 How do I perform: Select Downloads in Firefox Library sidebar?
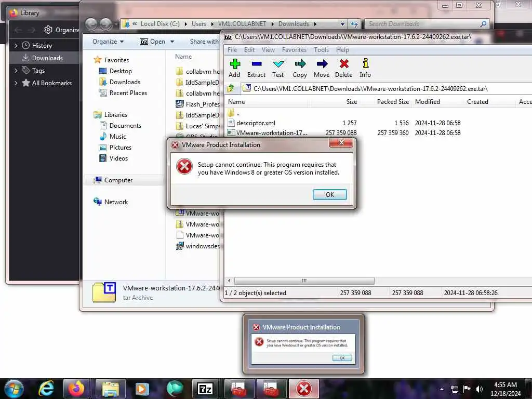(44, 58)
